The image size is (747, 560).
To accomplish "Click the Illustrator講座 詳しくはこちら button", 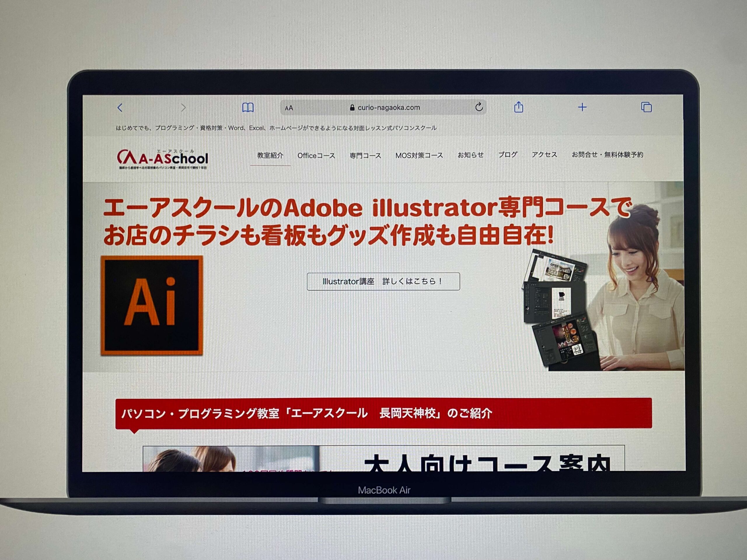I will pyautogui.click(x=383, y=281).
